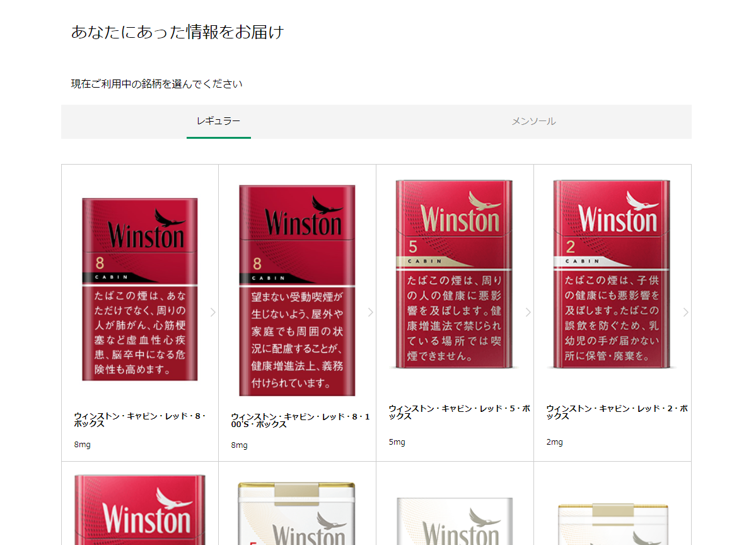Select the Winston Cabin Red 5 Box pack image
This screenshot has height=545, width=756.
click(x=454, y=274)
